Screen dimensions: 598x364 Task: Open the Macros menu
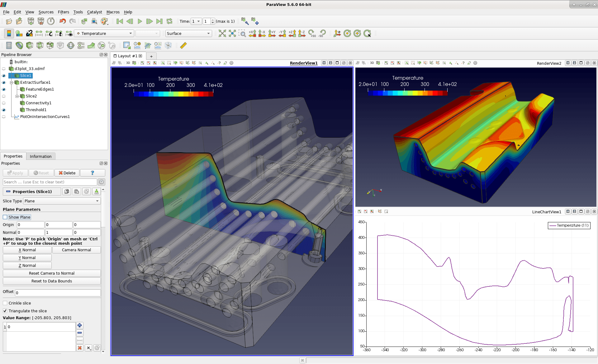pos(113,12)
